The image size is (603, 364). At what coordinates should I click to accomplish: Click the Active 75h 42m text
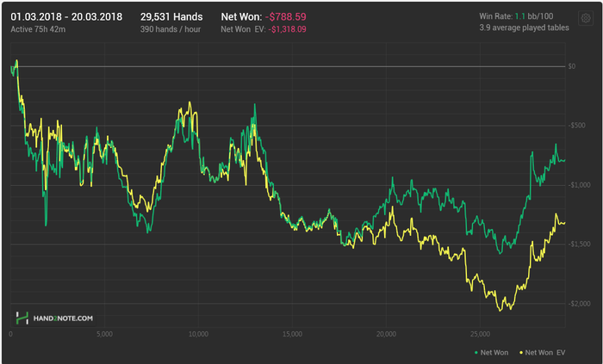38,29
